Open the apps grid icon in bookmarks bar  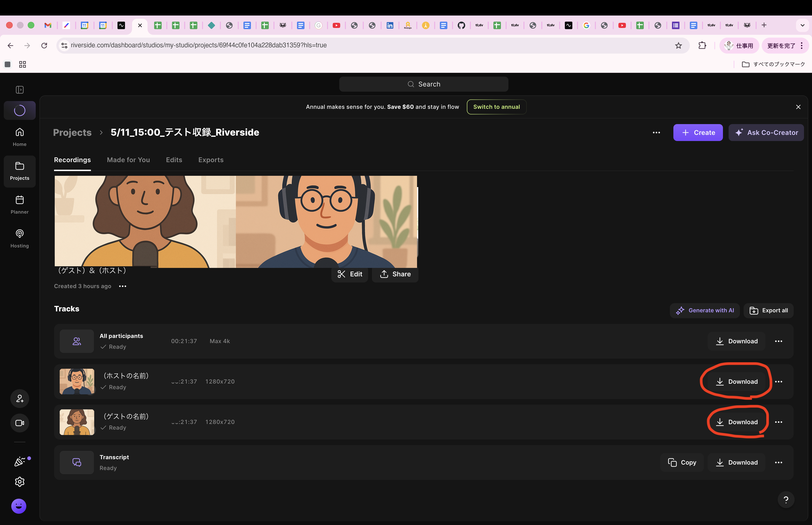click(x=23, y=64)
